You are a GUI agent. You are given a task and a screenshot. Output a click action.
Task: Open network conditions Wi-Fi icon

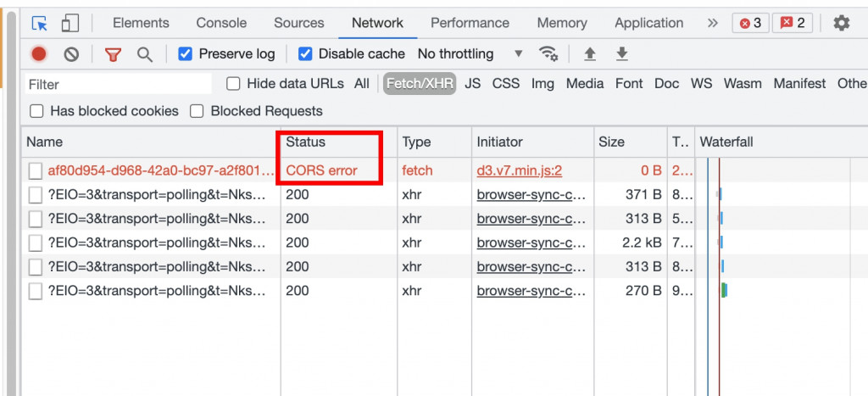[x=549, y=54]
